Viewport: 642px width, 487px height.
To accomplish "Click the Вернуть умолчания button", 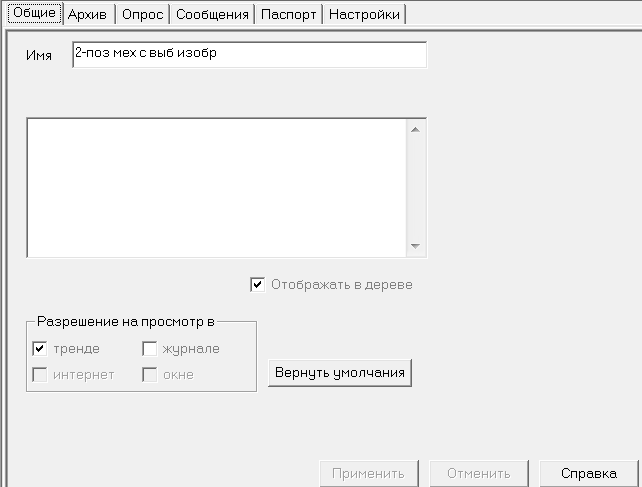I will point(340,373).
